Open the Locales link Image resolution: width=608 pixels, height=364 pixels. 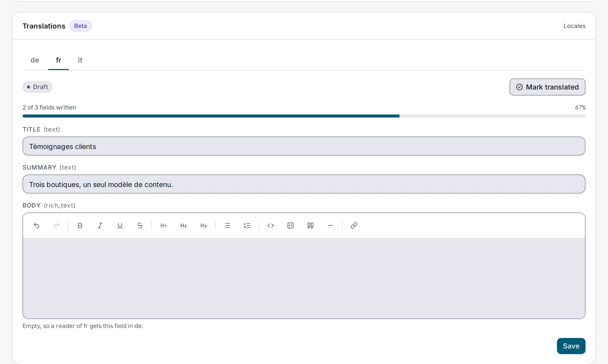coord(574,26)
